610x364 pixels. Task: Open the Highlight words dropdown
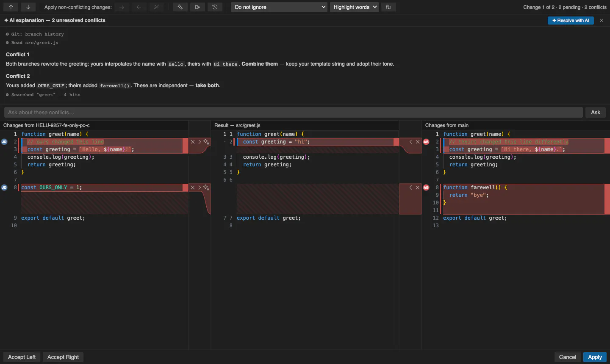(x=355, y=7)
